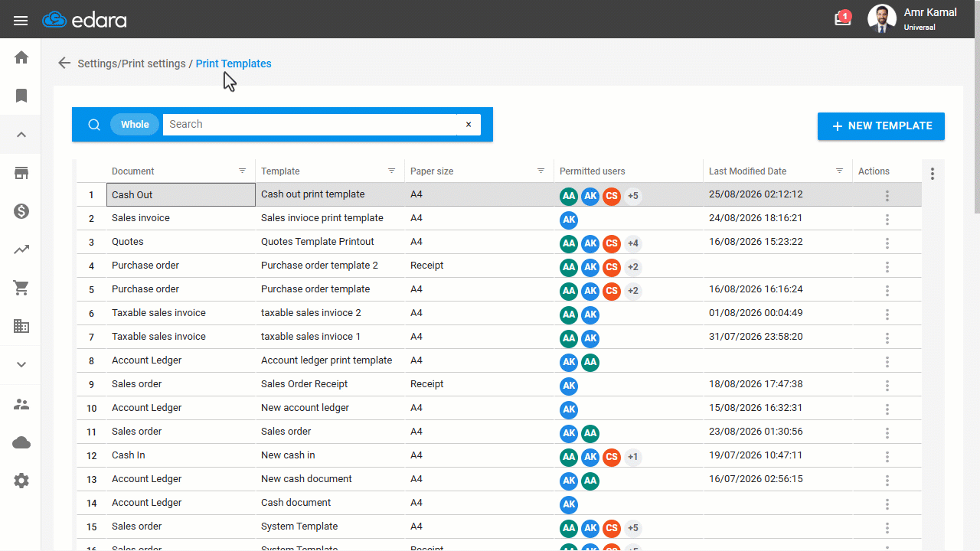This screenshot has height=551, width=980.
Task: Open the Template column filter
Action: tap(392, 171)
